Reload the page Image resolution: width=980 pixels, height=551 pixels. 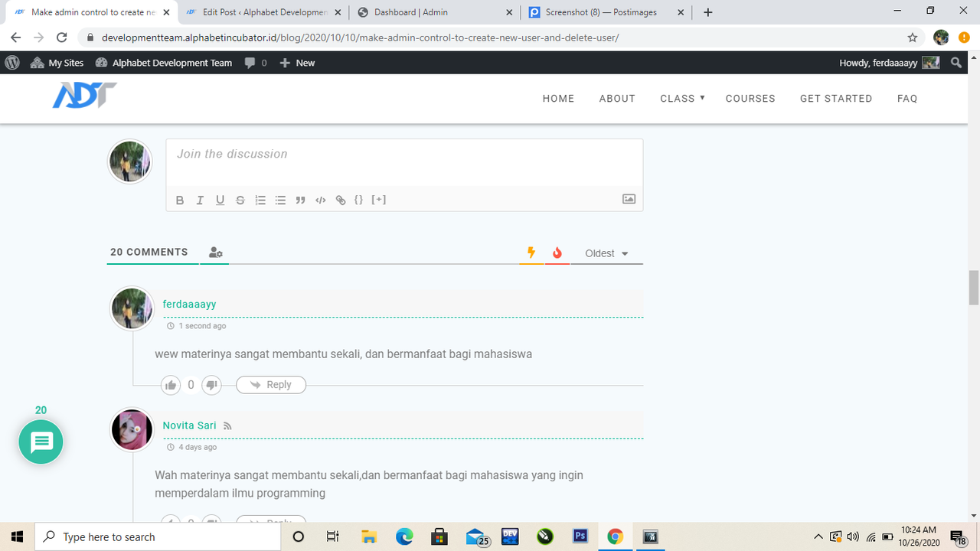63,37
